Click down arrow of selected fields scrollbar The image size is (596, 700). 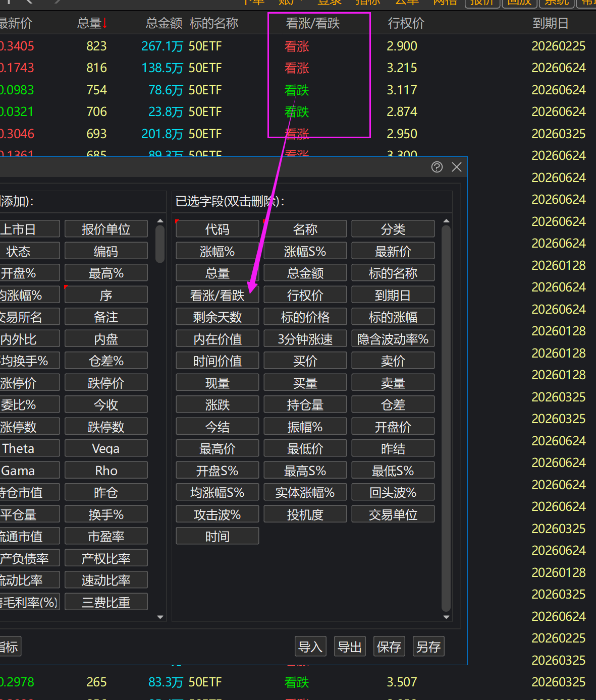coord(446,617)
